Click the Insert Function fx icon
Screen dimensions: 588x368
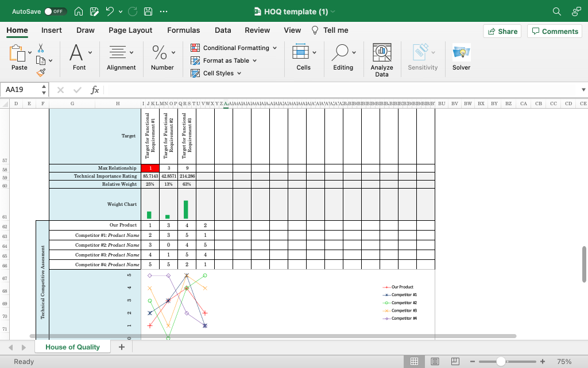click(x=95, y=90)
